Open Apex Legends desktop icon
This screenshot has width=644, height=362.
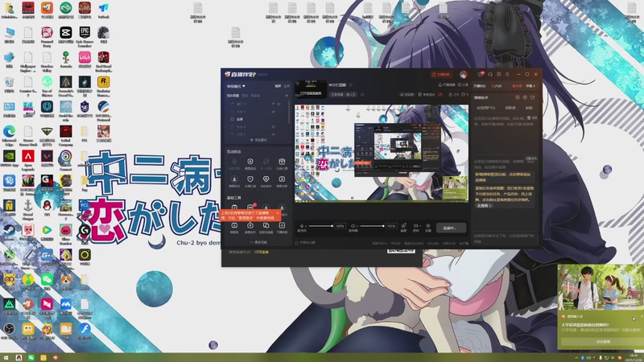click(28, 159)
